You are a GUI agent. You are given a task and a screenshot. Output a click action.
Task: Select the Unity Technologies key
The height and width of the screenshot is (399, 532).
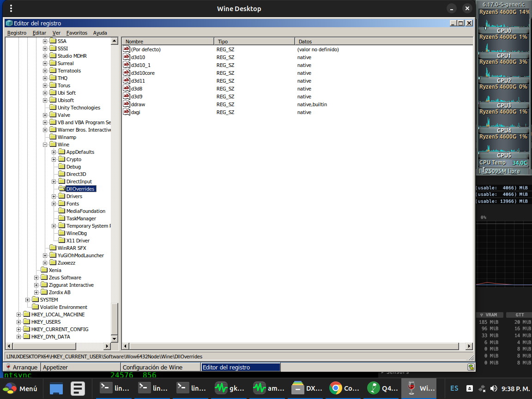click(x=79, y=108)
